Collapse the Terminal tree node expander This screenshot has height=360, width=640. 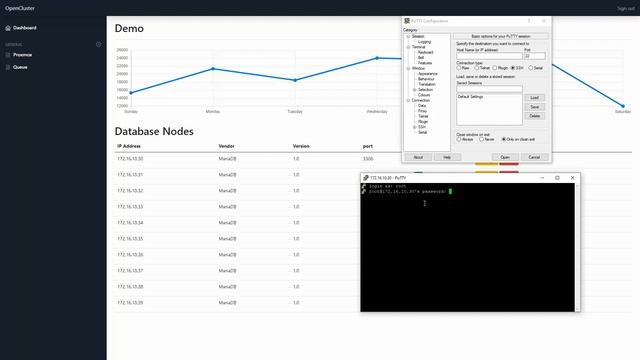pos(408,47)
